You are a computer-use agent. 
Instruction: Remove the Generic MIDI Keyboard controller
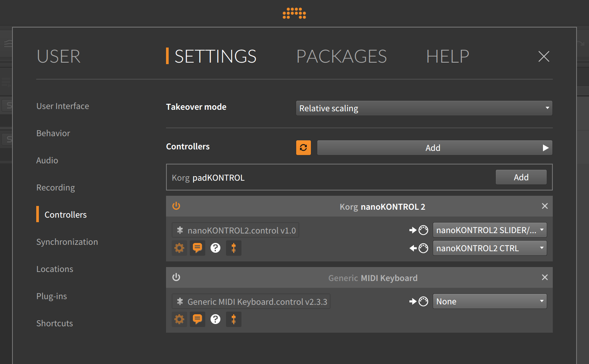pos(544,277)
